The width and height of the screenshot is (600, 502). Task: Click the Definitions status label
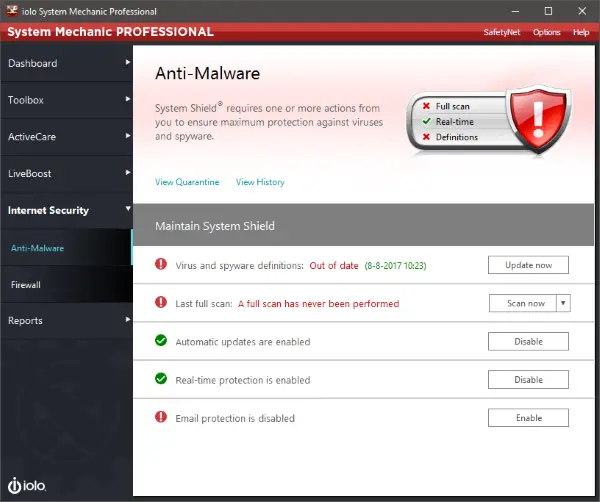coord(457,137)
